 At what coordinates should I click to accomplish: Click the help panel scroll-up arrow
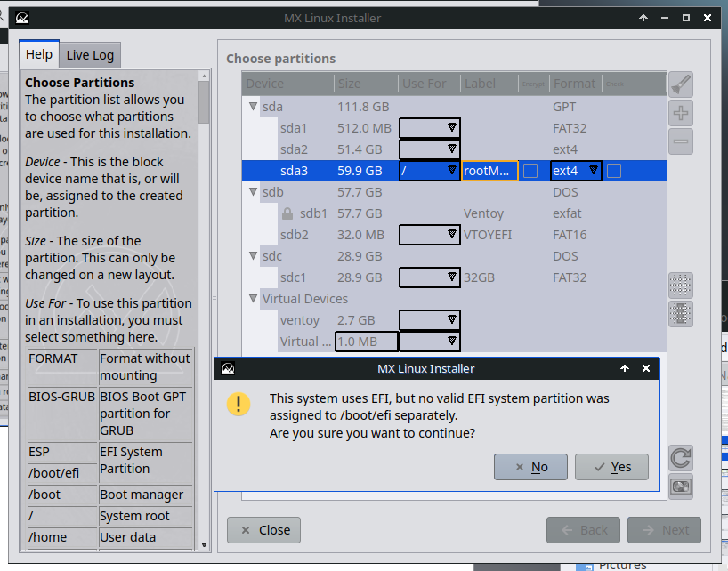(x=204, y=75)
